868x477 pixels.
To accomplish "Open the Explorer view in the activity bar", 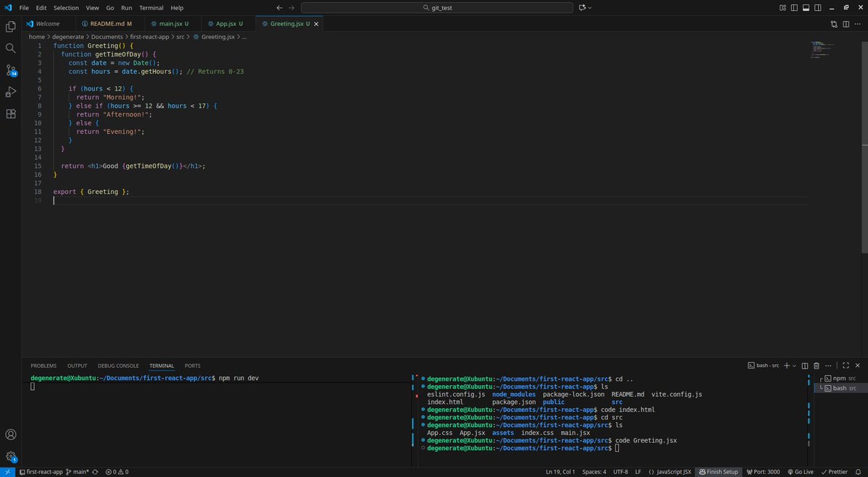I will pos(11,27).
